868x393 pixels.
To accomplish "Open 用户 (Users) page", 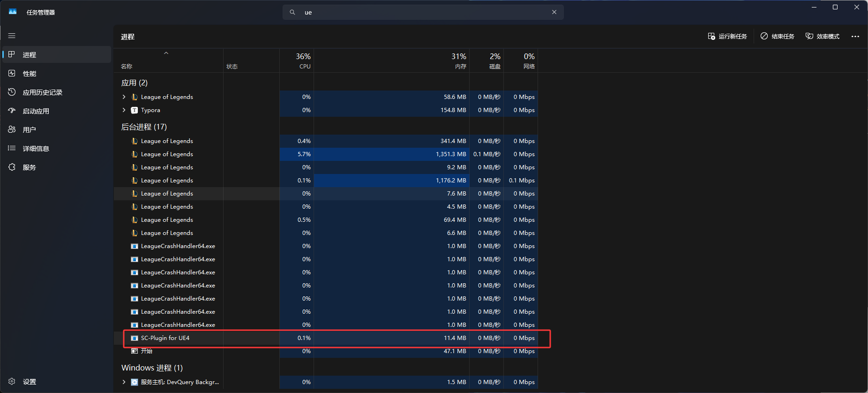I will click(x=57, y=129).
